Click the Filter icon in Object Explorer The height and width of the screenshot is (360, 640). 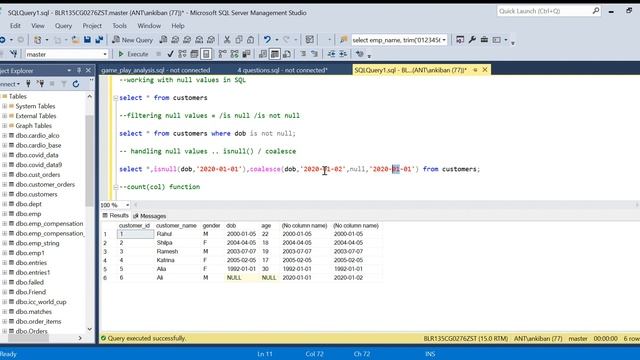[64, 84]
